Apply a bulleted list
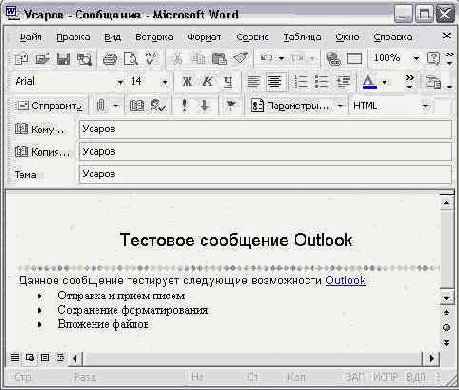The image size is (459, 390). pyautogui.click(x=322, y=82)
